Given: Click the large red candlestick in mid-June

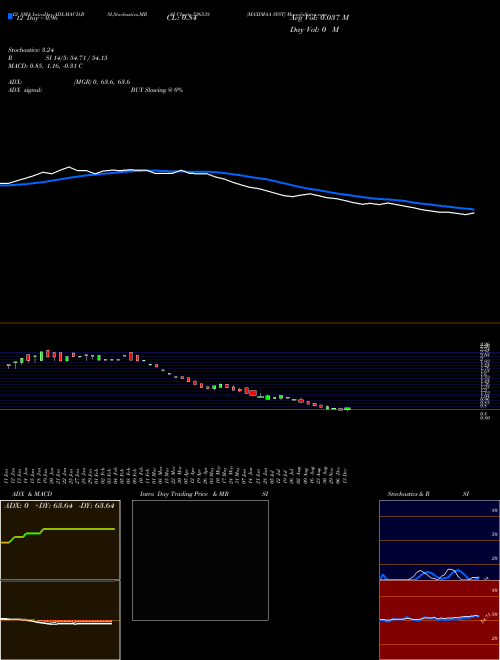Looking at the screenshot, I should pyautogui.click(x=253, y=393).
